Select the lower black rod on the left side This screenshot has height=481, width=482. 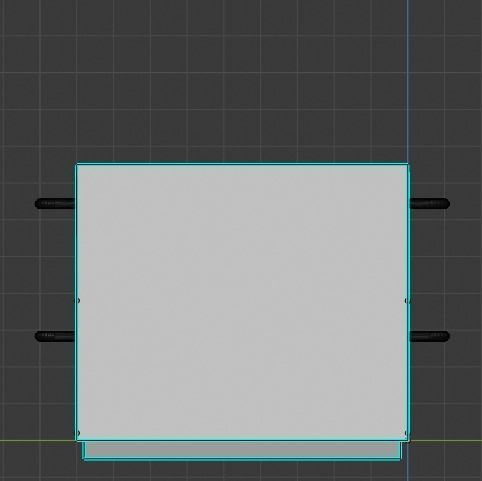pyautogui.click(x=55, y=336)
